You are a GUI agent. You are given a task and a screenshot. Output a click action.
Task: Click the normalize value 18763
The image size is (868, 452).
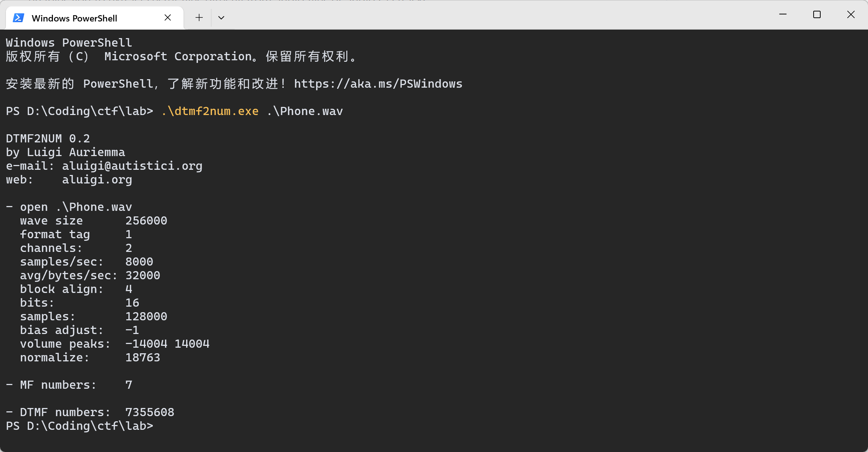pos(142,357)
